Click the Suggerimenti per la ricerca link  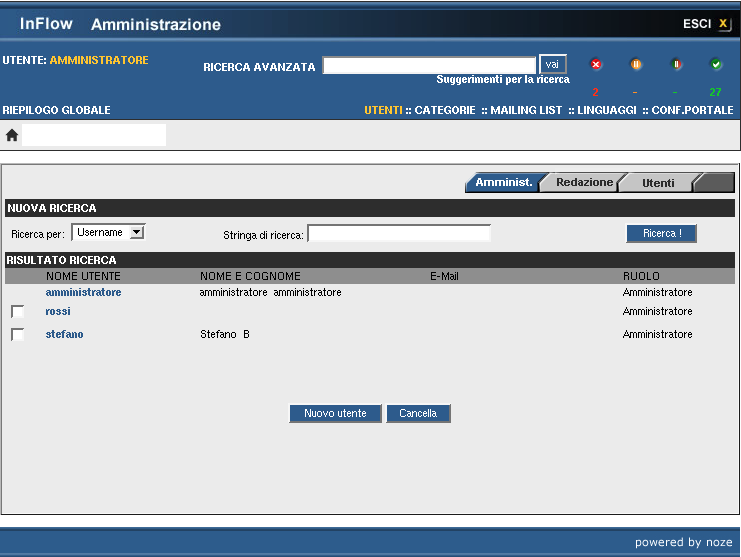(x=502, y=79)
